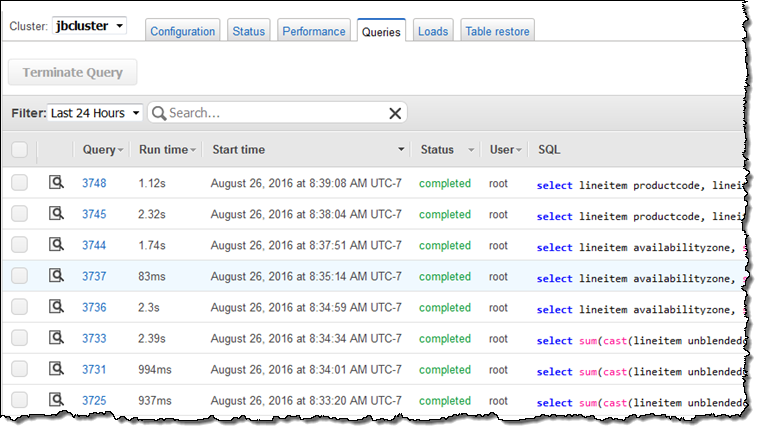Clear search with the X icon

[x=394, y=113]
